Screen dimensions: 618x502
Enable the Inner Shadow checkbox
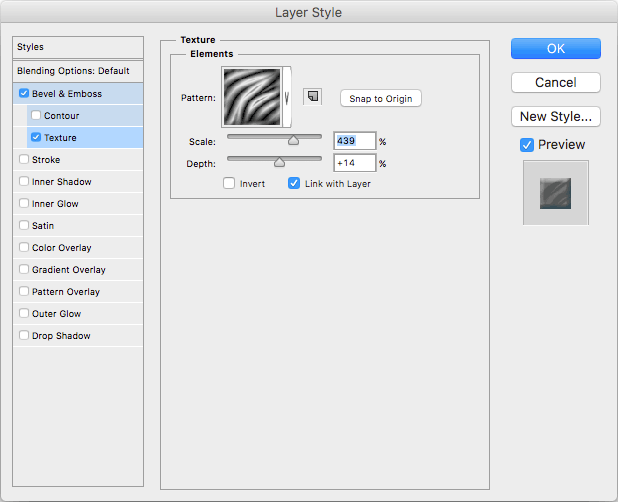(x=24, y=181)
